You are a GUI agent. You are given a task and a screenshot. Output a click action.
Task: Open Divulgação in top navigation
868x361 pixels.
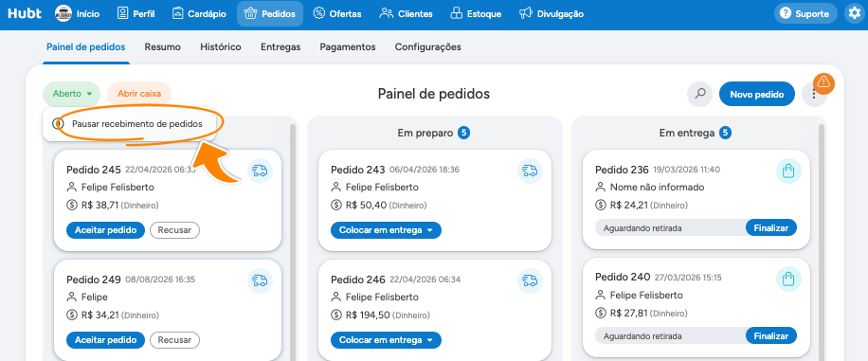(552, 14)
